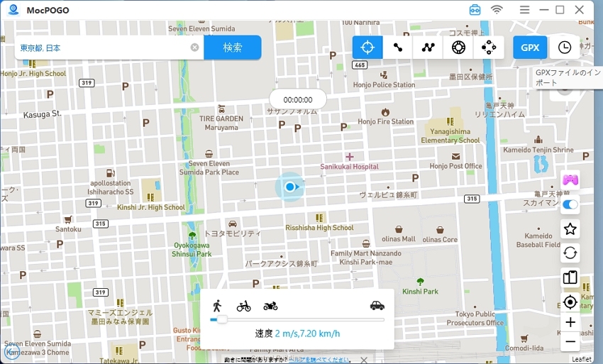Select the two-spot route mode icon
The image size is (603, 364).
[398, 48]
